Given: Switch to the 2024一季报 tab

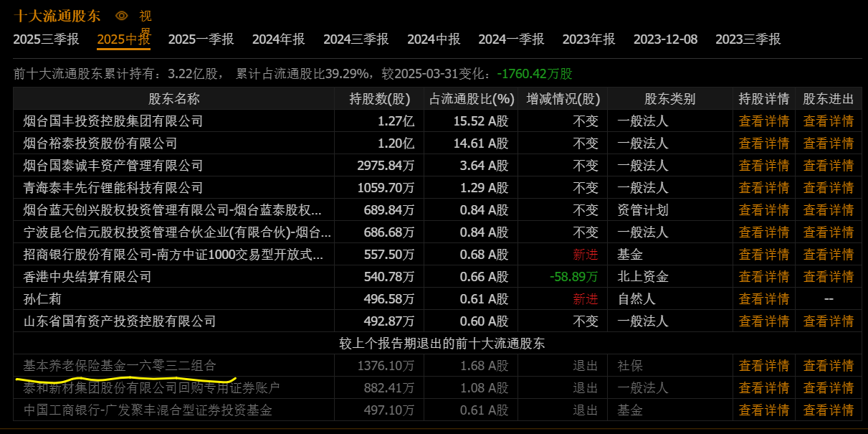Looking at the screenshot, I should (511, 39).
